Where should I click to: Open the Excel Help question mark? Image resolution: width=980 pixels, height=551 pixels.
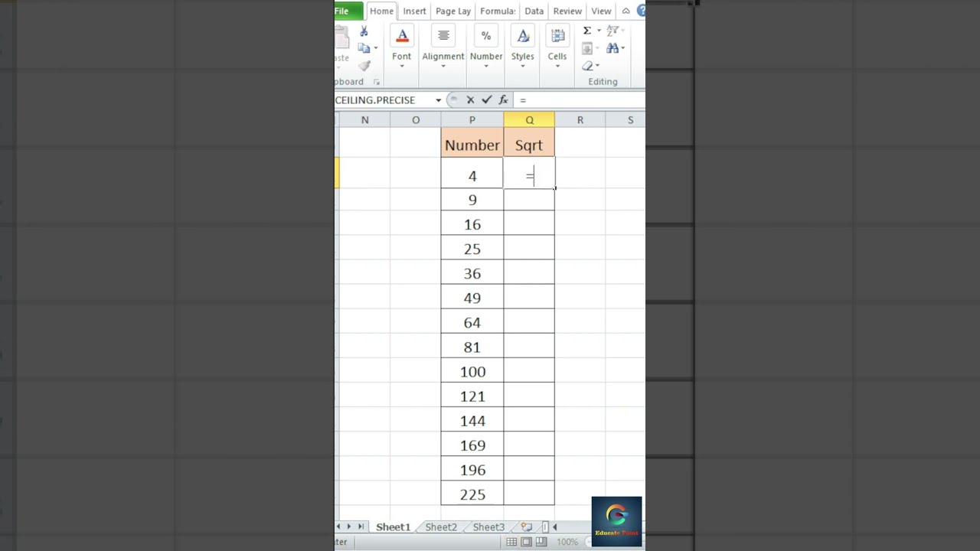(641, 11)
